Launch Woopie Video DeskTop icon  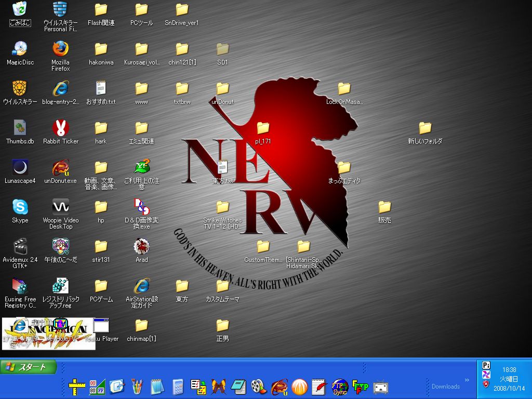(61, 207)
